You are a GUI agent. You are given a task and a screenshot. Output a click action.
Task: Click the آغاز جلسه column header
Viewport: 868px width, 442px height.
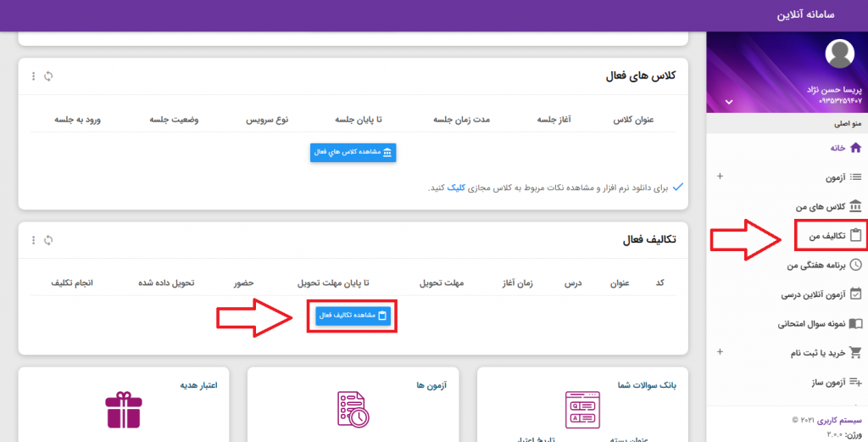[554, 120]
